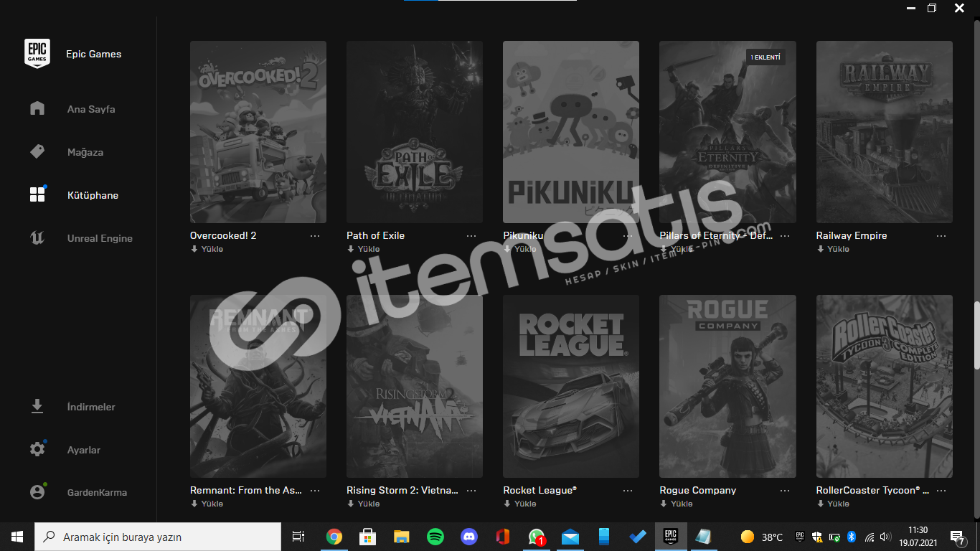Click the İndirmeler download arrow icon
Screen dimensions: 980x551
tap(37, 406)
